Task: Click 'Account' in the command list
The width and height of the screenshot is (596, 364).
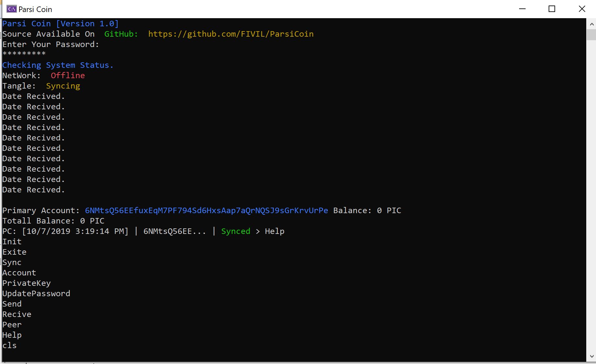Action: pyautogui.click(x=19, y=273)
